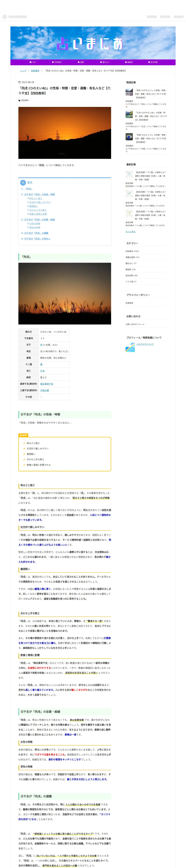Click the mountain lake thumbnail for 壬戌

(x=129, y=115)
